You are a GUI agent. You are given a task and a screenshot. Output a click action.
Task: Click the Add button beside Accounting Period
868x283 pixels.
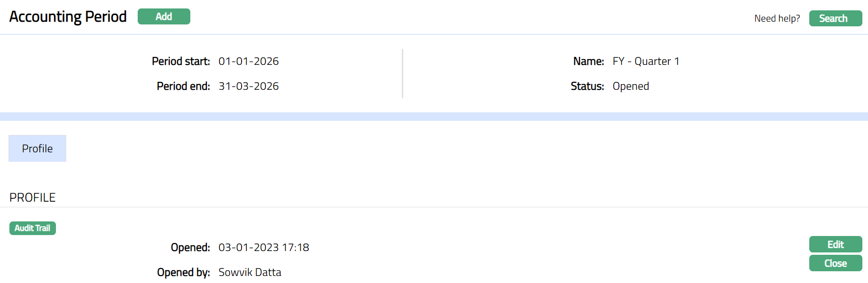coord(164,16)
